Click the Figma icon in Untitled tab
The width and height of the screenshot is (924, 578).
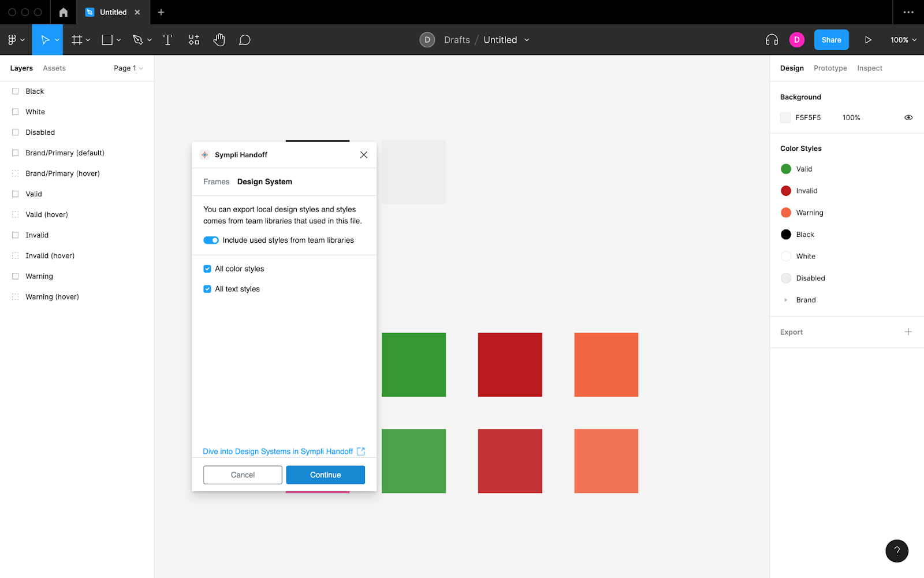(90, 12)
